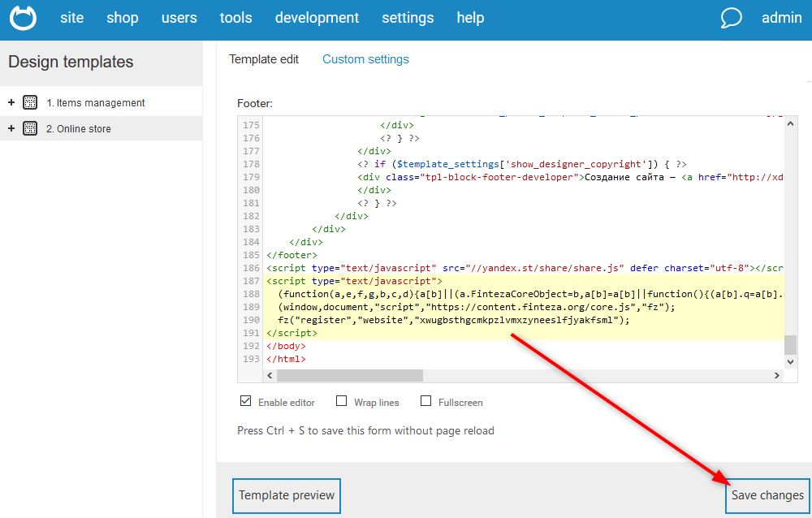
Task: Uncheck the Enable editor checkbox
Action: pyautogui.click(x=246, y=401)
